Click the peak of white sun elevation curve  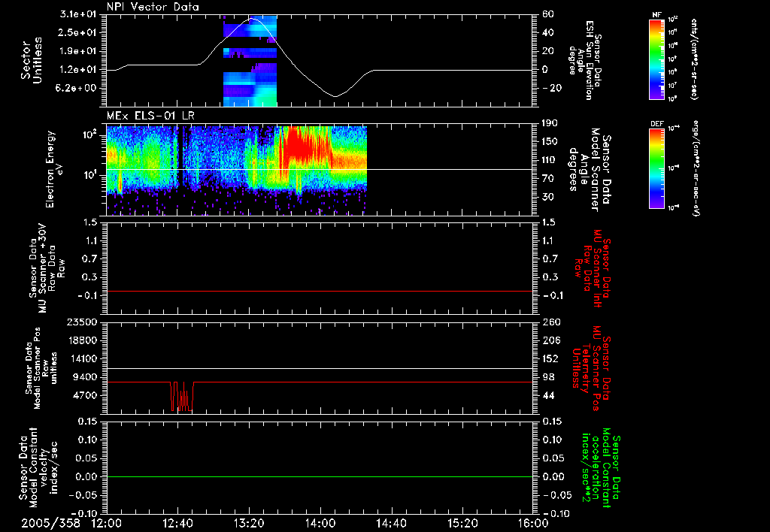click(252, 18)
